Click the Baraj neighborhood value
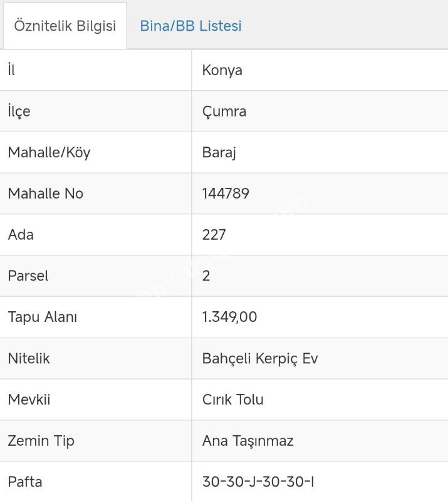 click(219, 153)
